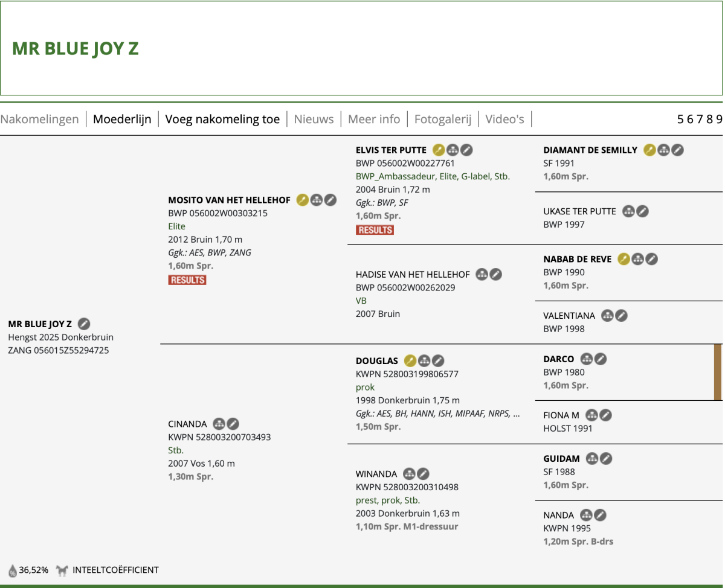Viewport: 725px width, 588px height.
Task: Click gold icon beside Mosito van het Hellehof
Action: coord(302,200)
